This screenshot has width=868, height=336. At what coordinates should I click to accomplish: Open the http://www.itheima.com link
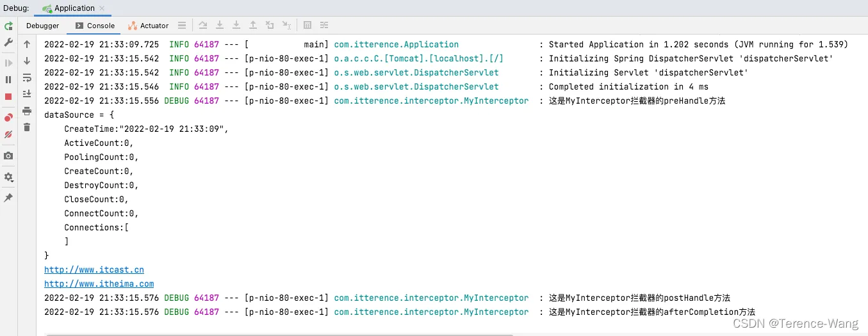click(99, 284)
